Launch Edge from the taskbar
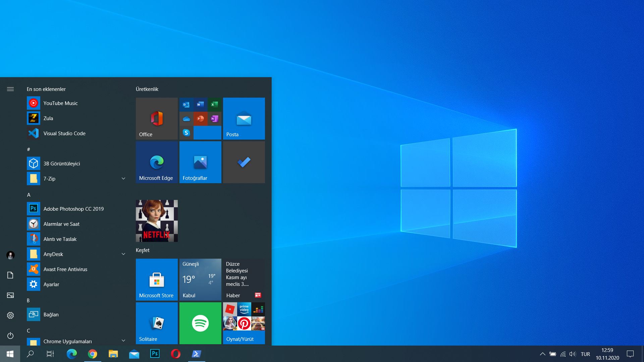The height and width of the screenshot is (362, 644). [x=71, y=354]
